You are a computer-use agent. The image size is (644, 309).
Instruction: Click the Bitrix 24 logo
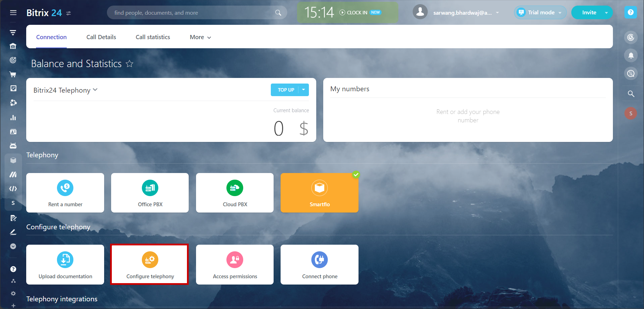click(44, 13)
